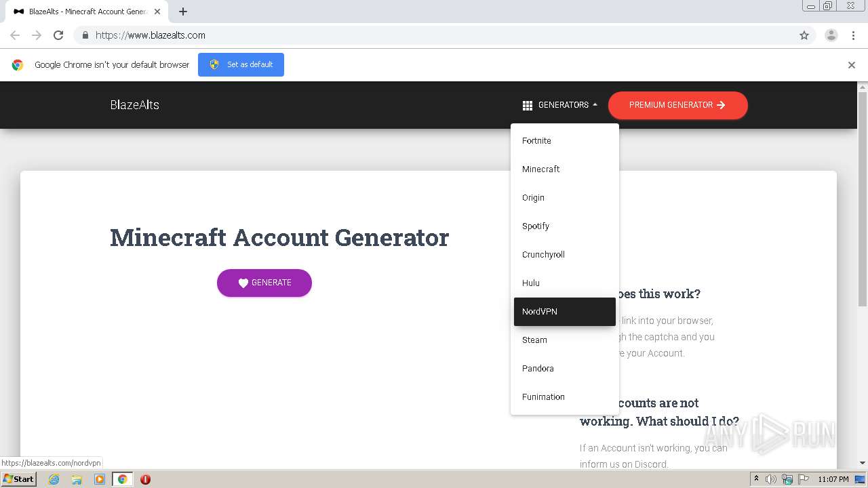The height and width of the screenshot is (488, 868).
Task: Click the Minecraft Account Generator heading
Action: point(279,238)
